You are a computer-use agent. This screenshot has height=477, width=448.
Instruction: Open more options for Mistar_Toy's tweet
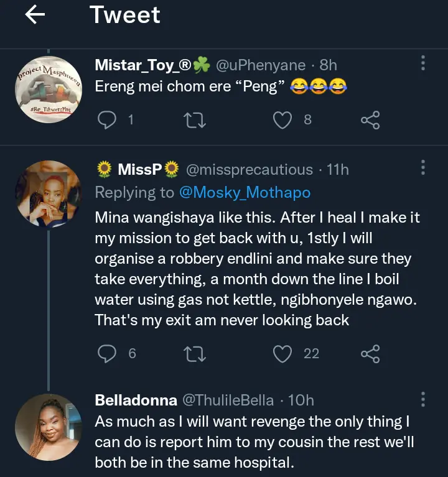[423, 63]
